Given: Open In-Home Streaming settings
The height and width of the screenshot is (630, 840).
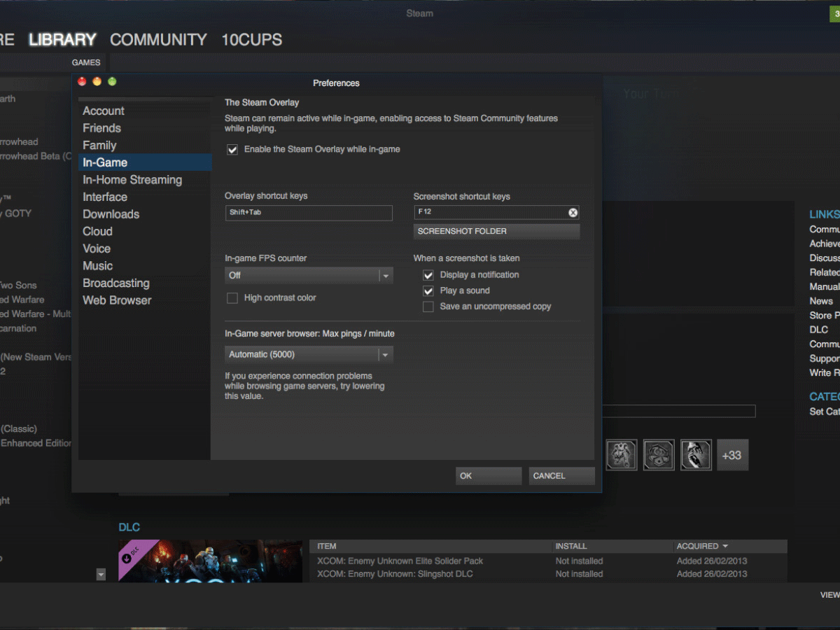Looking at the screenshot, I should click(132, 180).
